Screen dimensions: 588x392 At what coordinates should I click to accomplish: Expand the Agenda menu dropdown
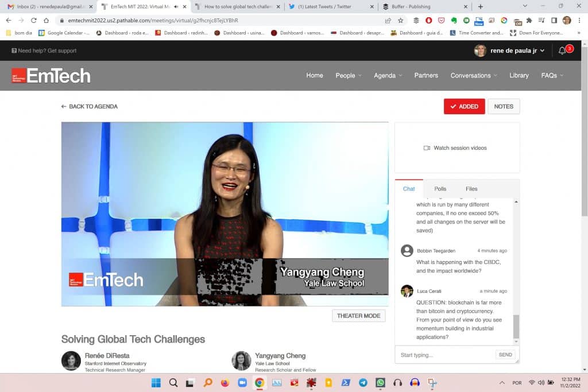[388, 75]
